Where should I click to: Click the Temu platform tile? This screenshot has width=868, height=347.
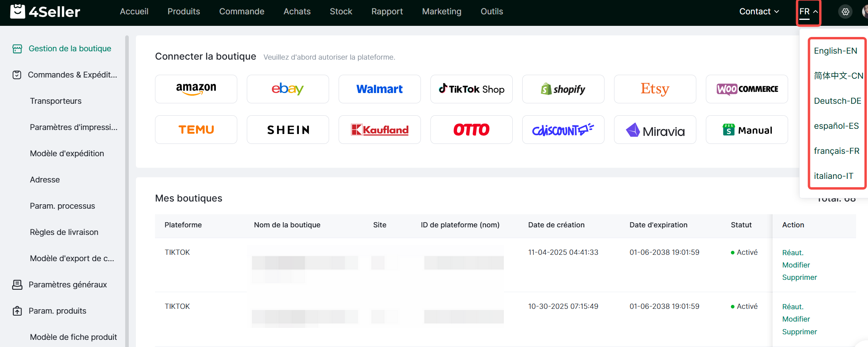coord(196,130)
